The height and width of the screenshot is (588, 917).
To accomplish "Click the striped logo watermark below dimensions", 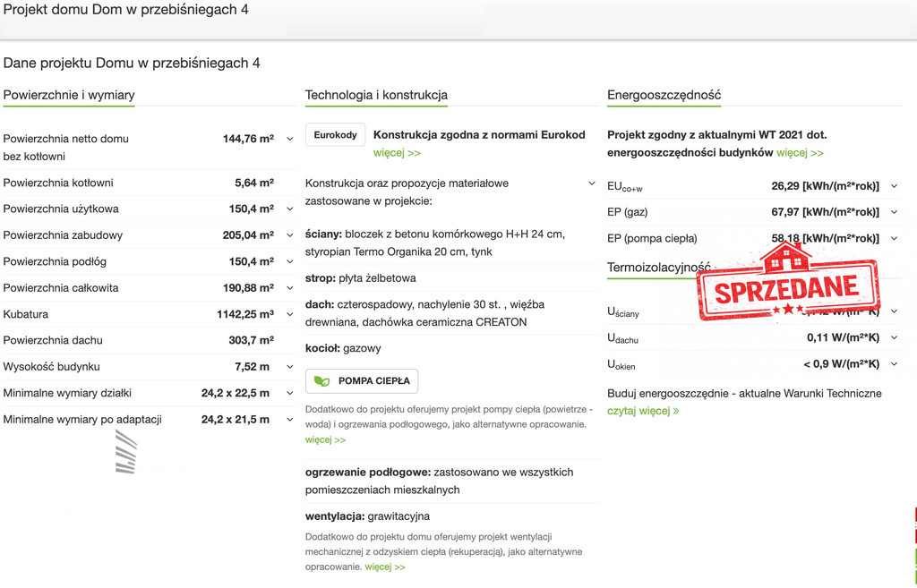I will 126,451.
